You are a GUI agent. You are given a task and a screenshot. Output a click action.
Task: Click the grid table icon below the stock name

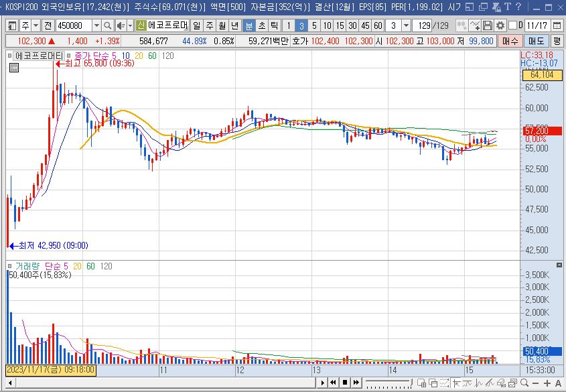pos(13,68)
